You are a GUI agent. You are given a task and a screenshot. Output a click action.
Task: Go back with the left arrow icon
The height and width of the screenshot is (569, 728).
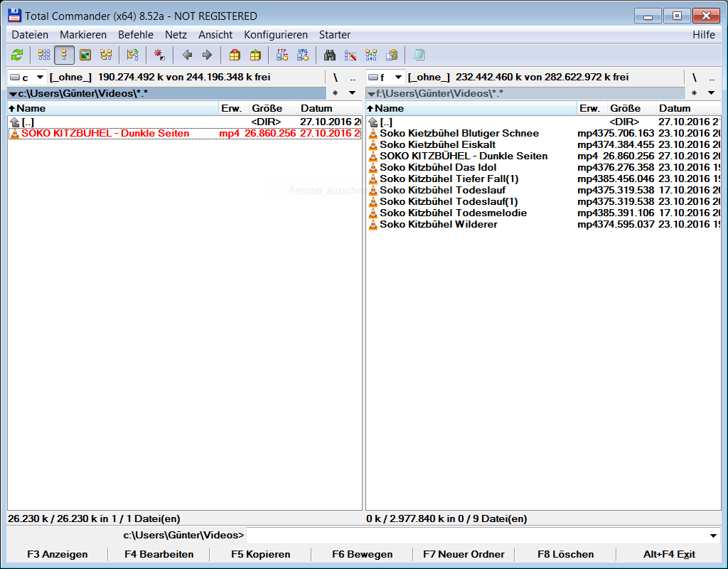[187, 55]
